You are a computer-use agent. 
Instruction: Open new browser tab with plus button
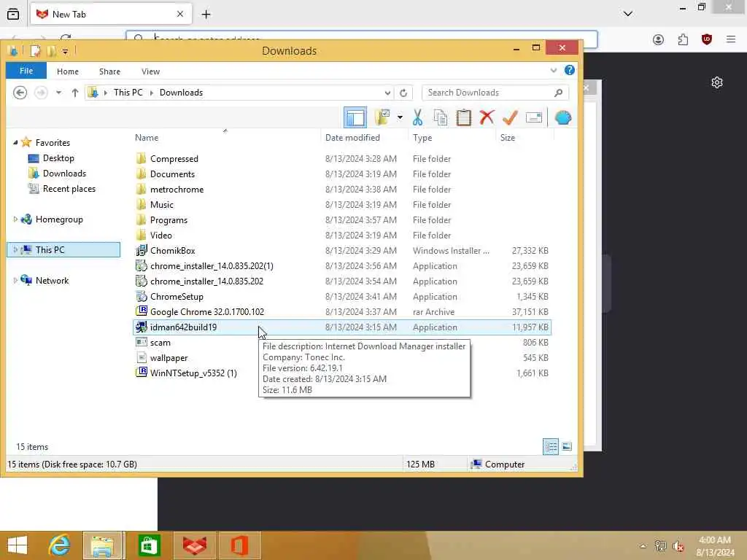tap(206, 15)
